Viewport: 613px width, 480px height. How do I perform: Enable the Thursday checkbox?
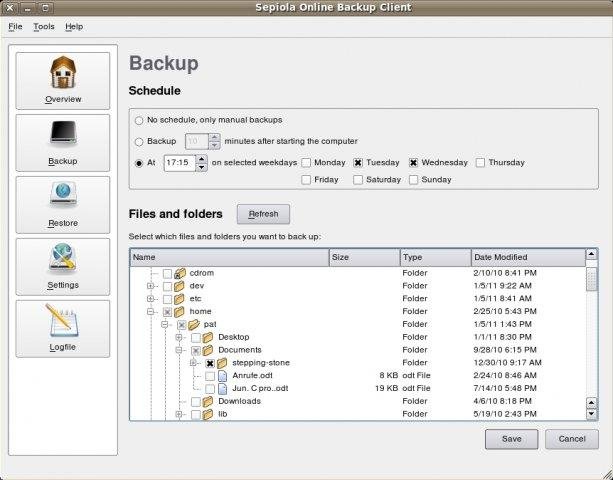[480, 163]
